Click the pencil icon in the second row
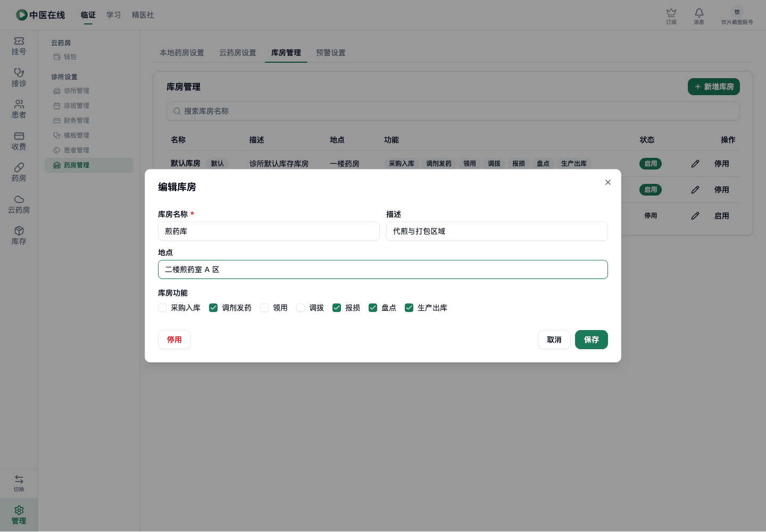 click(695, 190)
